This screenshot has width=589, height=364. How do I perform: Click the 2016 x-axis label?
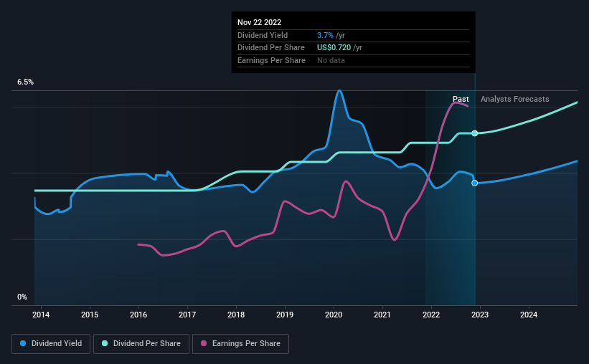coord(138,315)
